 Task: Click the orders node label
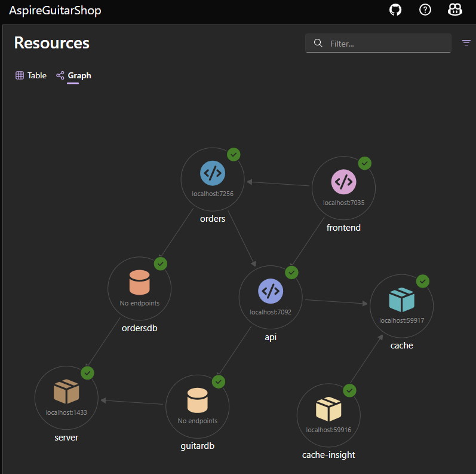(x=213, y=219)
